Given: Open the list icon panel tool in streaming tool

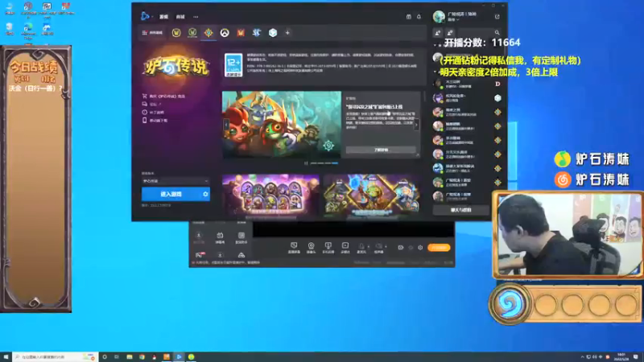Looking at the screenshot, I should 241,237.
